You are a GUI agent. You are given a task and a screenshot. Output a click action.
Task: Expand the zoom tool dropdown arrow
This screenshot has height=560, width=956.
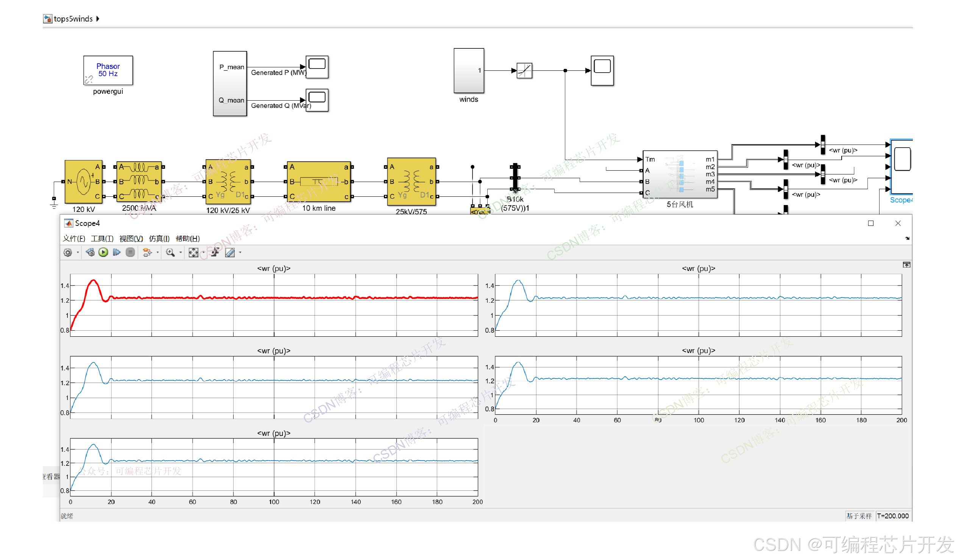click(x=181, y=252)
